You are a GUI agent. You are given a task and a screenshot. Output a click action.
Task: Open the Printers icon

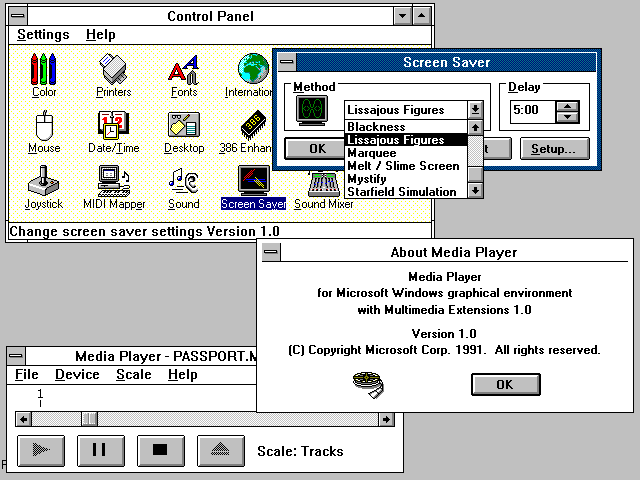click(x=113, y=71)
